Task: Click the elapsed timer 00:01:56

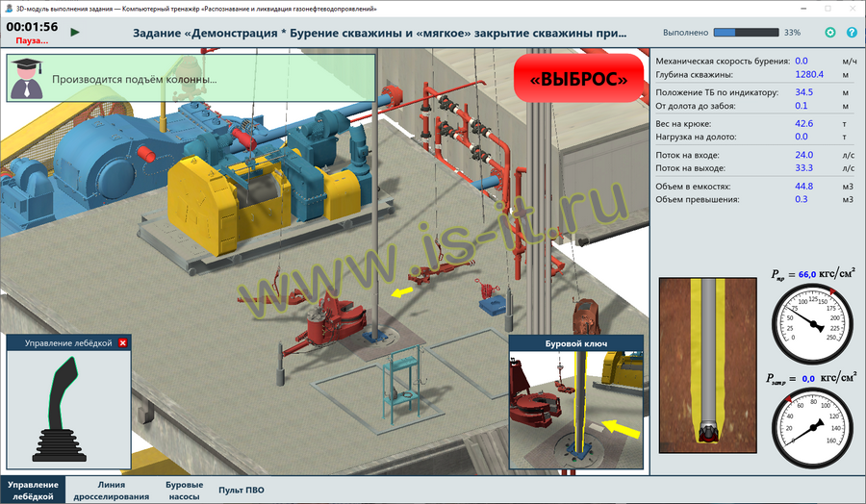Action: [x=32, y=27]
